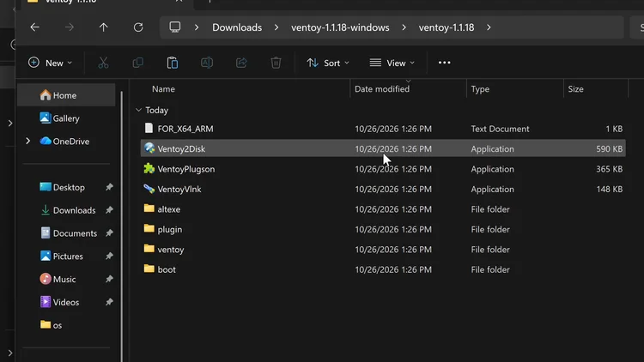
Task: Select the Ventoy2Disk application icon
Action: [x=149, y=148]
